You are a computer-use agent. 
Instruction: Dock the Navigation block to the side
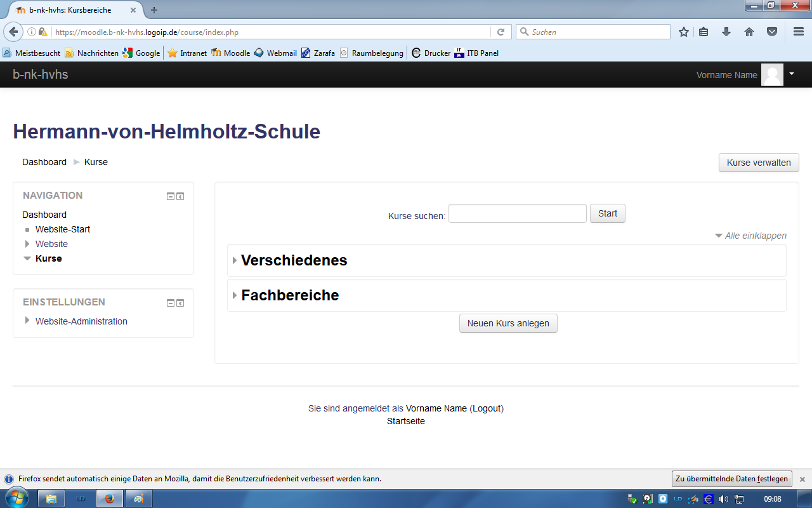click(x=180, y=197)
